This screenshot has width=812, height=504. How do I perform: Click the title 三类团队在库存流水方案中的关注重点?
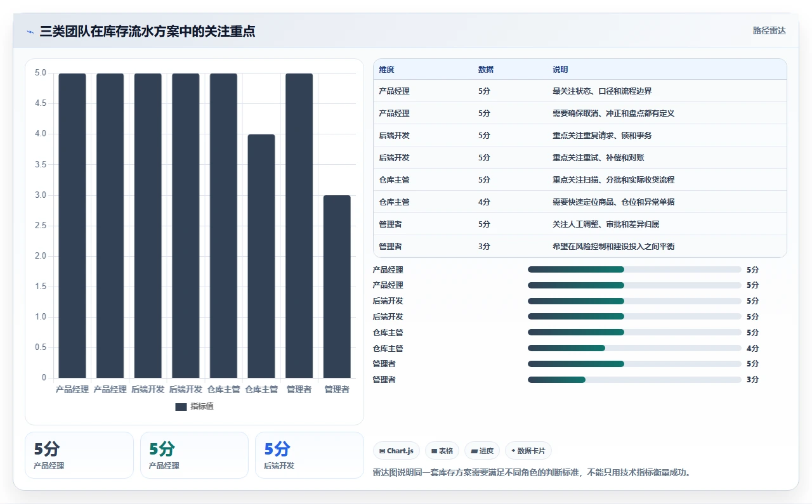click(147, 31)
